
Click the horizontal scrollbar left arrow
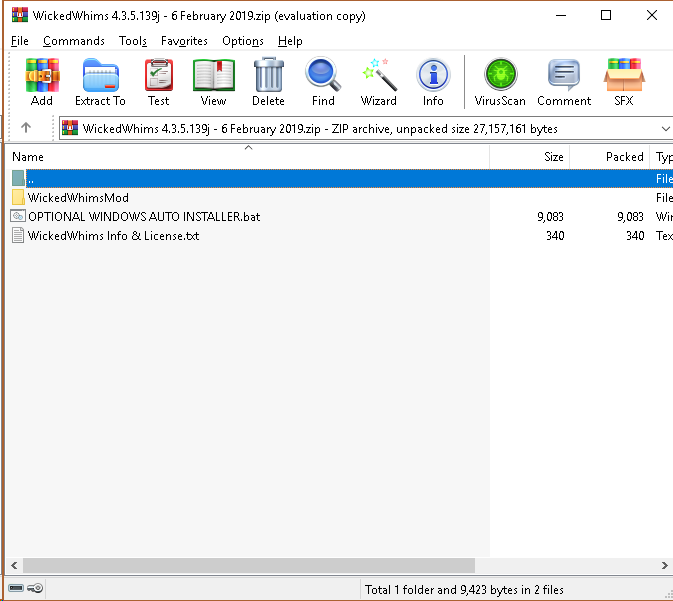pyautogui.click(x=14, y=565)
